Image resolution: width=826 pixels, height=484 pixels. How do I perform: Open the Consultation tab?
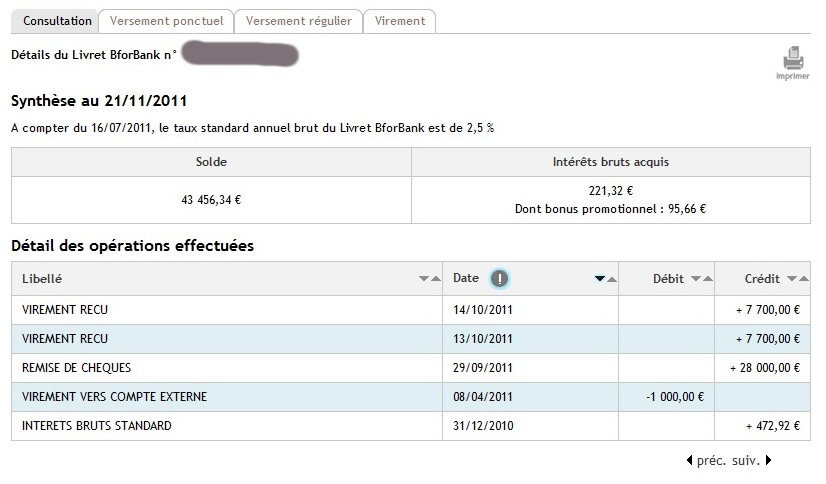coord(55,21)
